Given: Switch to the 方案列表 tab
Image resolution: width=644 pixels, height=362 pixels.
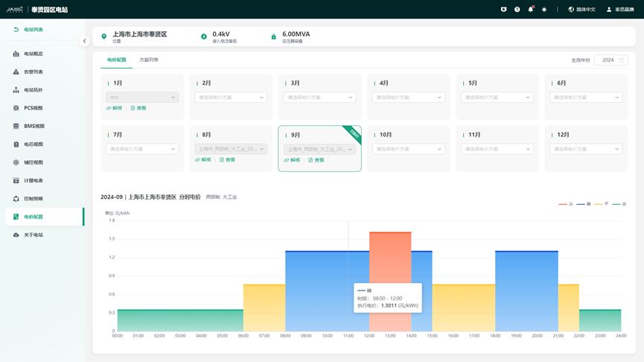Looking at the screenshot, I should coord(149,60).
